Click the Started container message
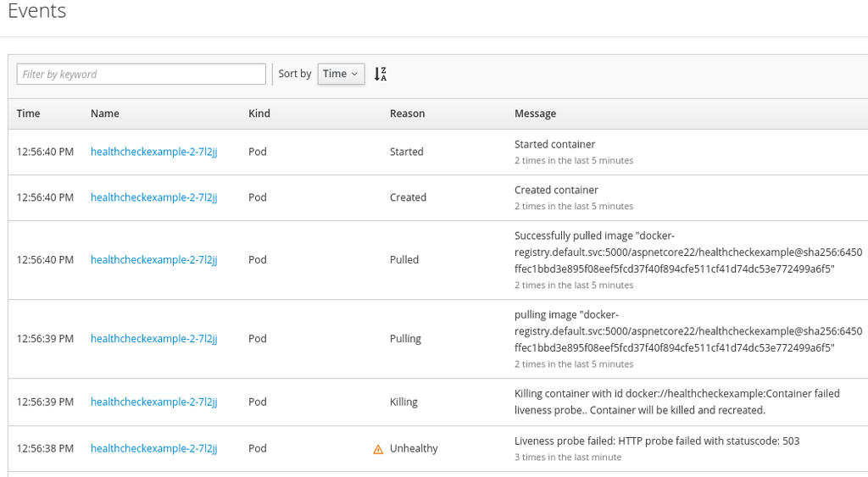This screenshot has height=477, width=868. pyautogui.click(x=554, y=144)
